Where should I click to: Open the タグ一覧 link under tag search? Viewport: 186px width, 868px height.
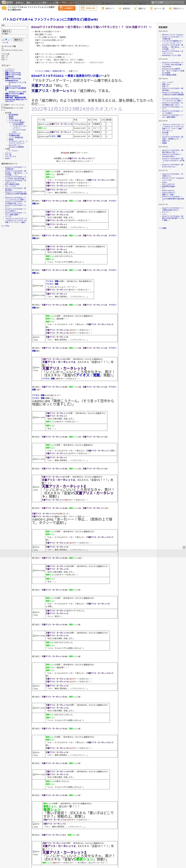tap(5, 42)
